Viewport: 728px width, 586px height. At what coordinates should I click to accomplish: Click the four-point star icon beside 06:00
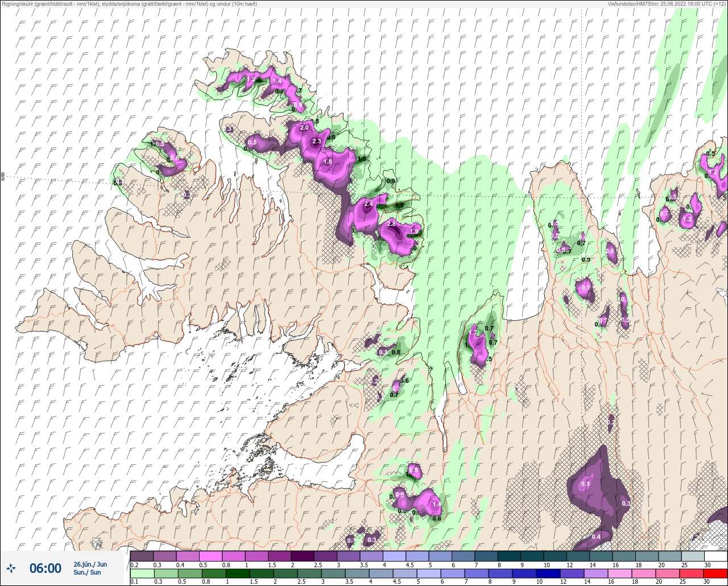point(11,568)
